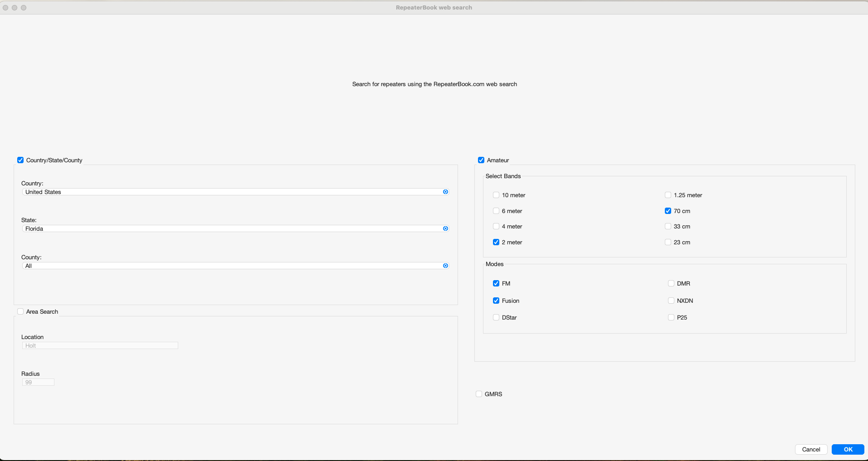Check the 4 meter band
Image resolution: width=868 pixels, height=461 pixels.
tap(496, 226)
